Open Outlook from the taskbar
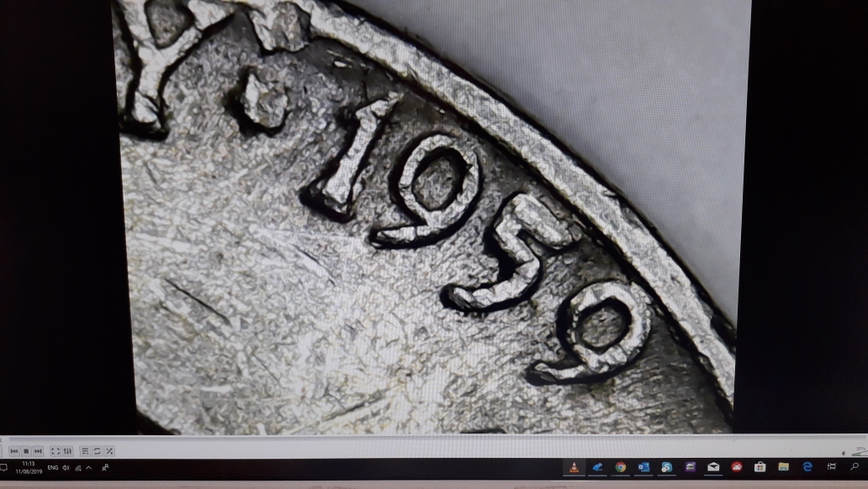The height and width of the screenshot is (489, 868). coord(643,467)
